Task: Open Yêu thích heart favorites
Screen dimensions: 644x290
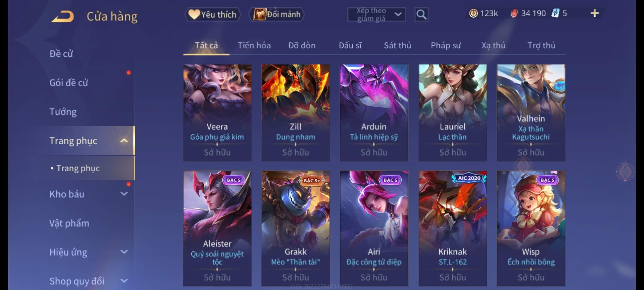Action: click(x=212, y=14)
